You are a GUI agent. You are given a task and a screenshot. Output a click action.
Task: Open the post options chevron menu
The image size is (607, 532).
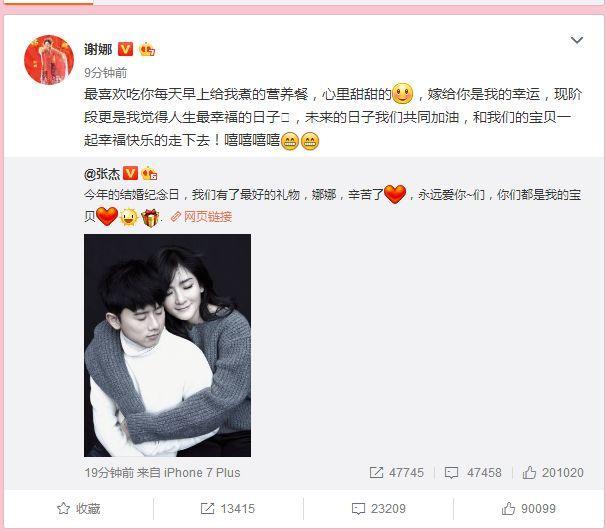[x=577, y=40]
